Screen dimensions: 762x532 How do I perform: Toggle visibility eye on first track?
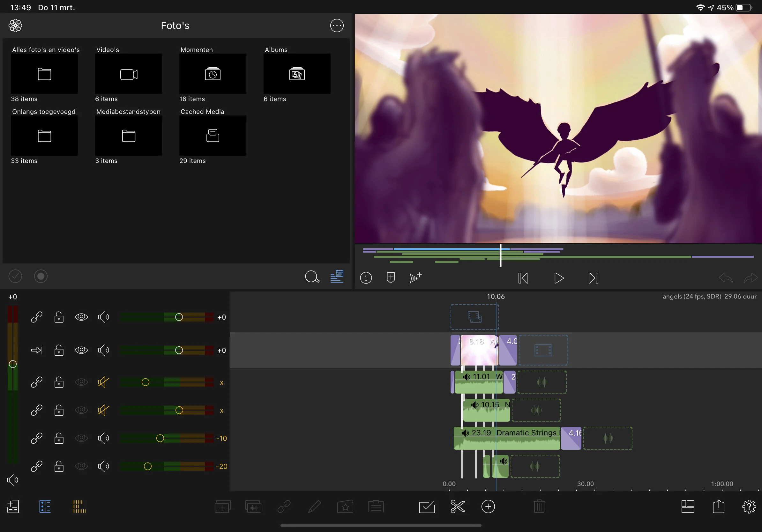pyautogui.click(x=81, y=317)
